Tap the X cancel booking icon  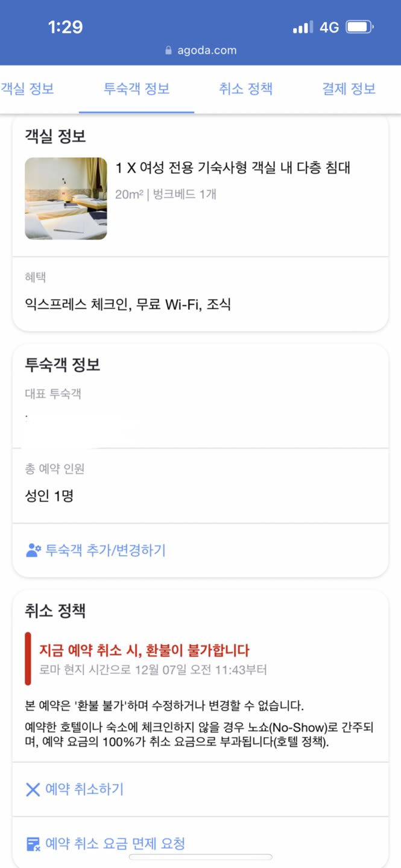click(x=33, y=790)
